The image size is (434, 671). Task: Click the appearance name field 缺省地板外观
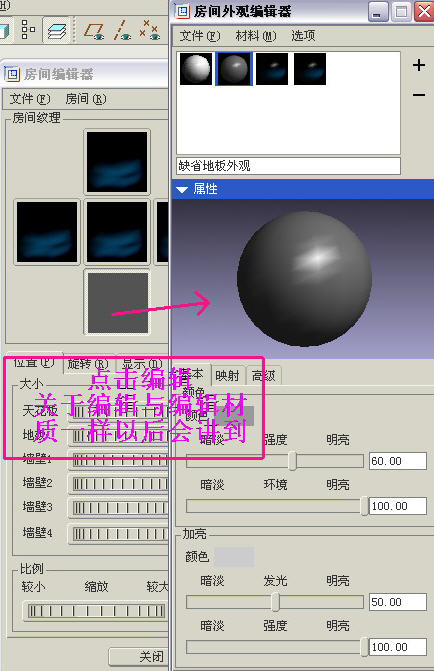[288, 166]
